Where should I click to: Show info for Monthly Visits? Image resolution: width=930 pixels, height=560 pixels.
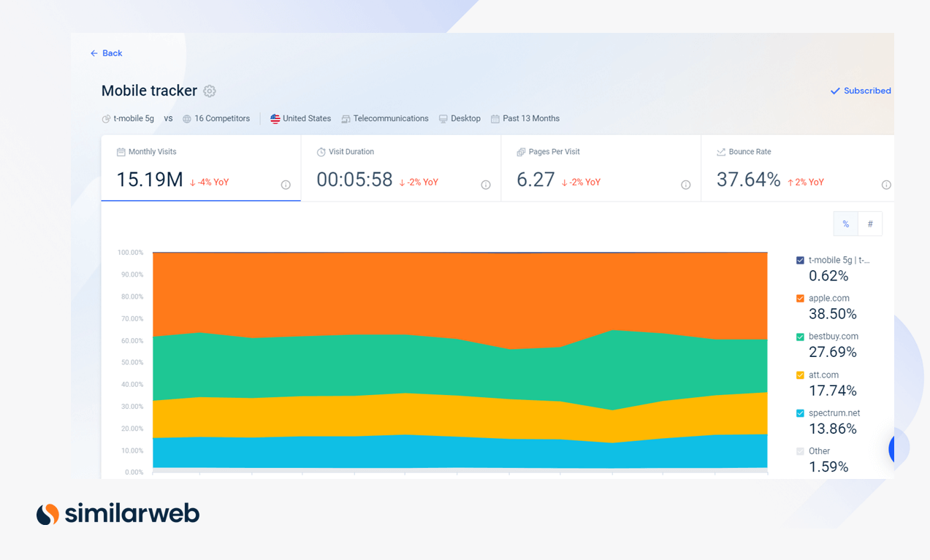point(286,185)
